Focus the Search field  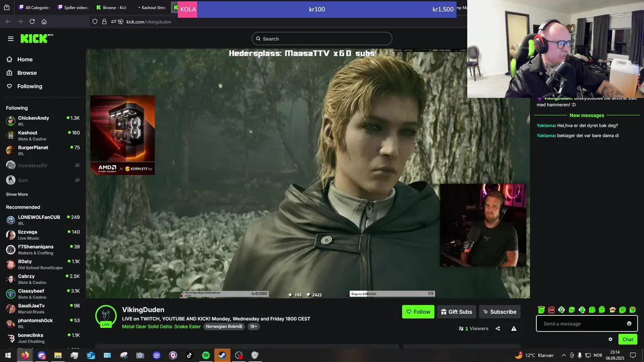point(322,39)
